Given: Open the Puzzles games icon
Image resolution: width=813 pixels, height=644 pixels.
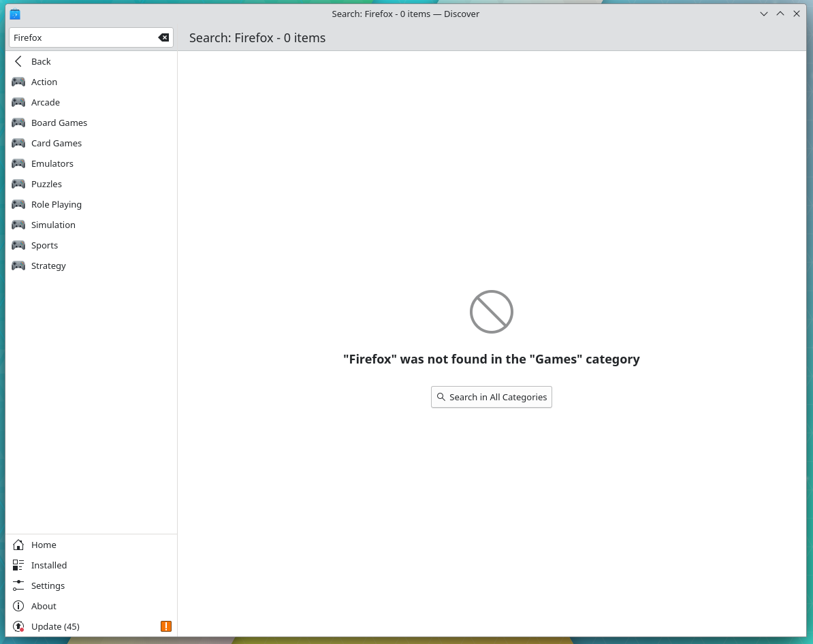Looking at the screenshot, I should click(18, 184).
